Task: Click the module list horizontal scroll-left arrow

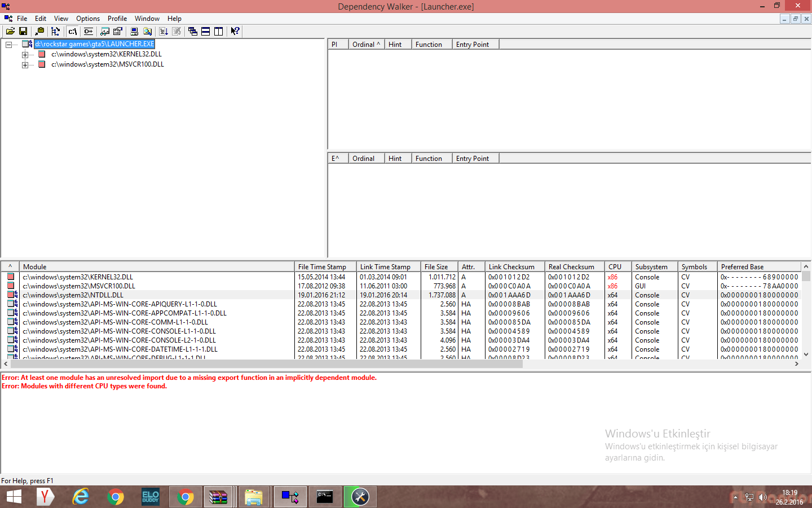Action: pyautogui.click(x=6, y=364)
